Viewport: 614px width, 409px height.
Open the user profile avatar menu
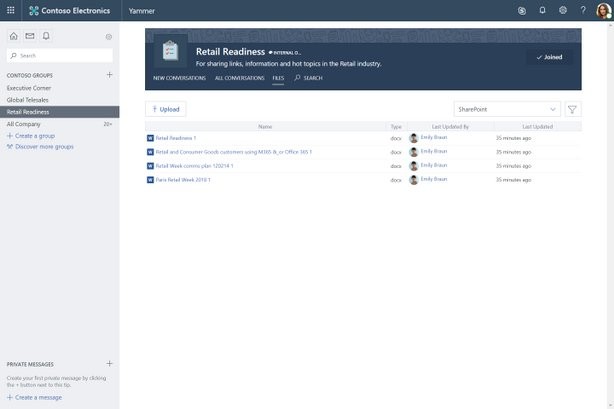(x=603, y=10)
